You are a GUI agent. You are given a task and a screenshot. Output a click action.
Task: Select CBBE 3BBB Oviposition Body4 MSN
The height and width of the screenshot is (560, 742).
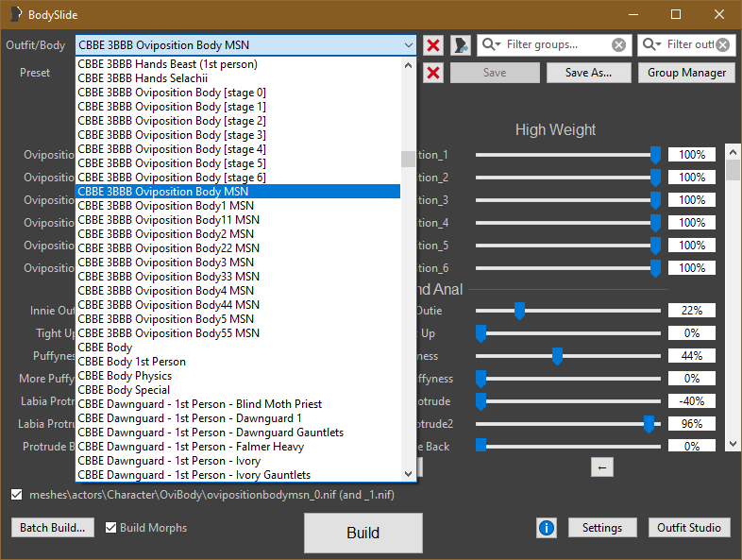(x=238, y=291)
